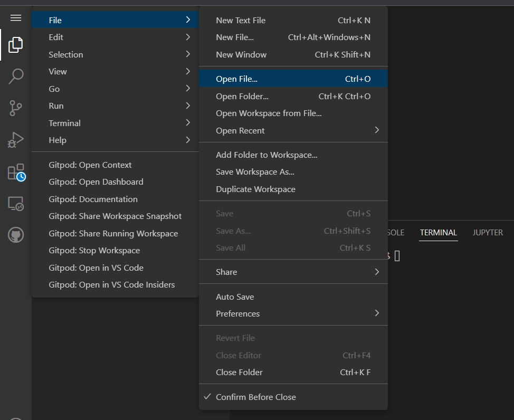Open the Remote Explorer icon

coord(16,204)
